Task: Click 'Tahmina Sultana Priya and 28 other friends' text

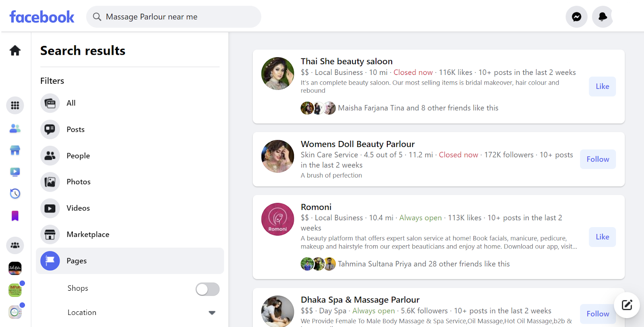Action: tap(423, 264)
